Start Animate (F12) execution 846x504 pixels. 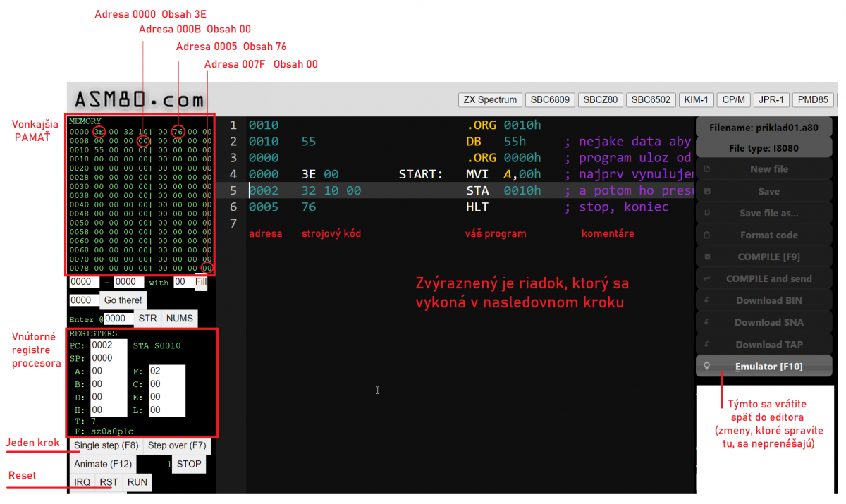[x=101, y=464]
